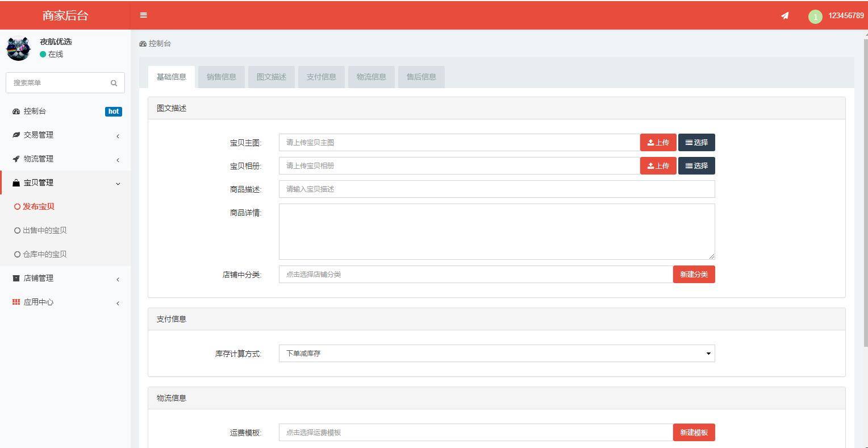
Task: Select 仓库中的宝贝 in sidebar
Action: pyautogui.click(x=44, y=255)
